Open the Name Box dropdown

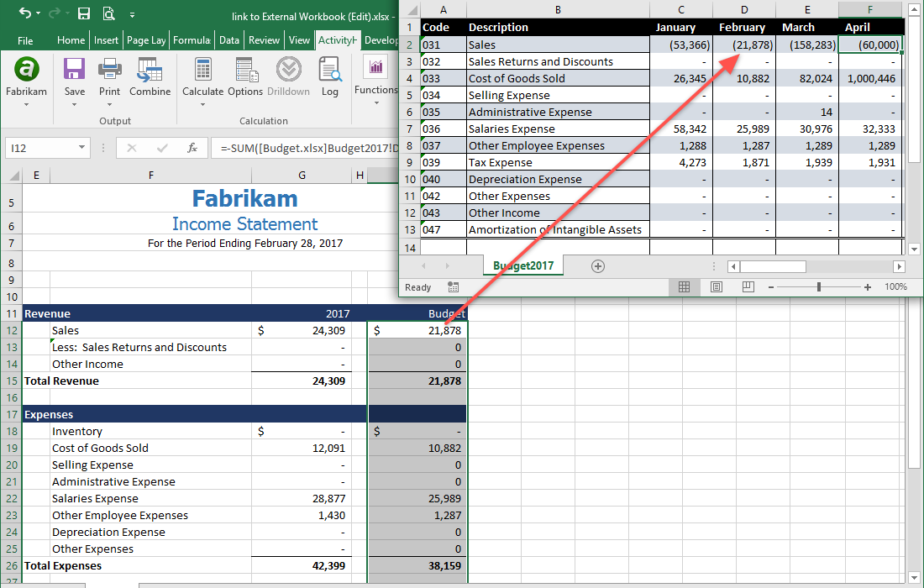pos(82,147)
